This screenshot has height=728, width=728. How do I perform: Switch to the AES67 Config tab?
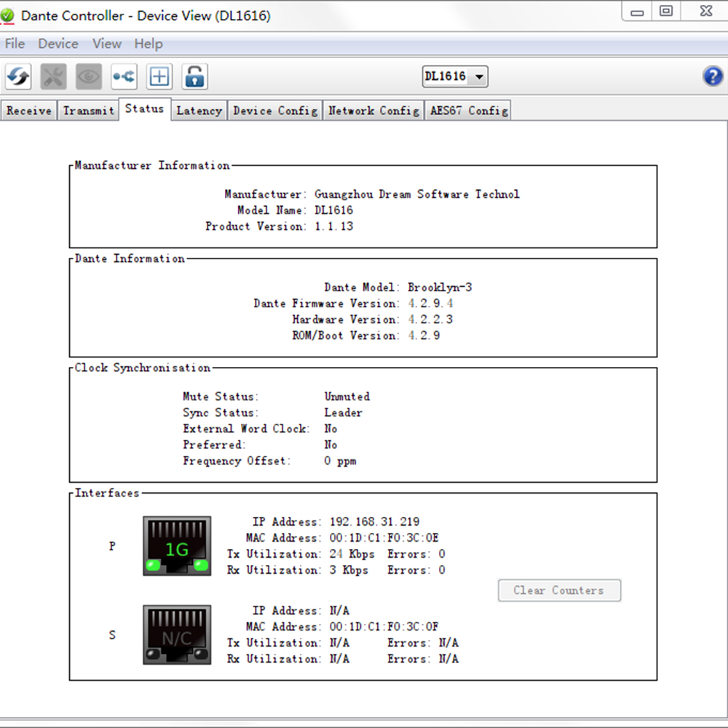(468, 111)
